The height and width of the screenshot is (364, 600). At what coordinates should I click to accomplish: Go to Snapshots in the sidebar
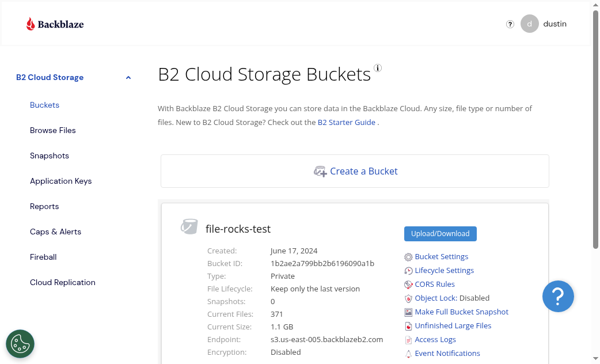[x=50, y=156]
